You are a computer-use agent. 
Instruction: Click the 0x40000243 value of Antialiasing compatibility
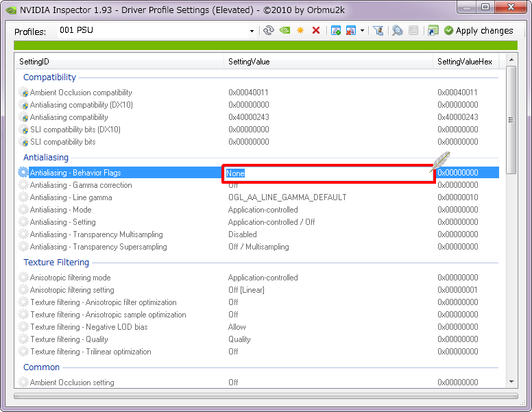[249, 117]
